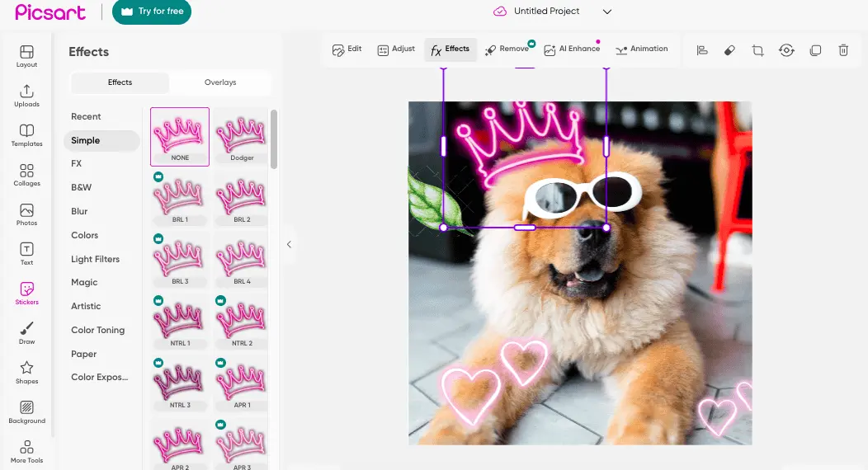Select the Color Expos... category
Screen dimensions: 868x470
[100, 377]
